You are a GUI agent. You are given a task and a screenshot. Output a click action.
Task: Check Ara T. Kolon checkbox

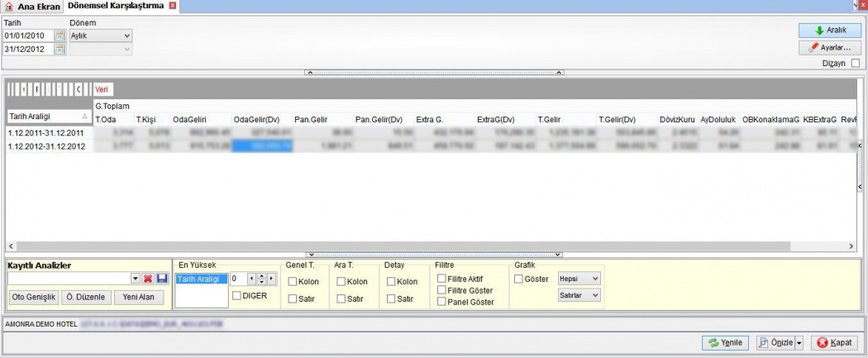pos(341,282)
